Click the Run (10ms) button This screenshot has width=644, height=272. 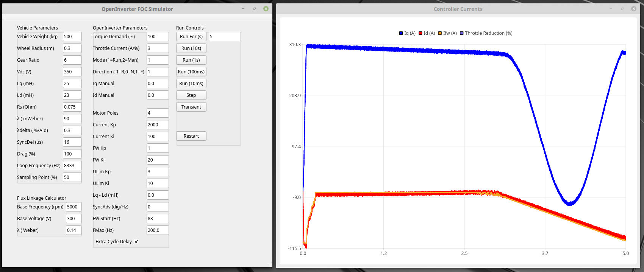191,84
